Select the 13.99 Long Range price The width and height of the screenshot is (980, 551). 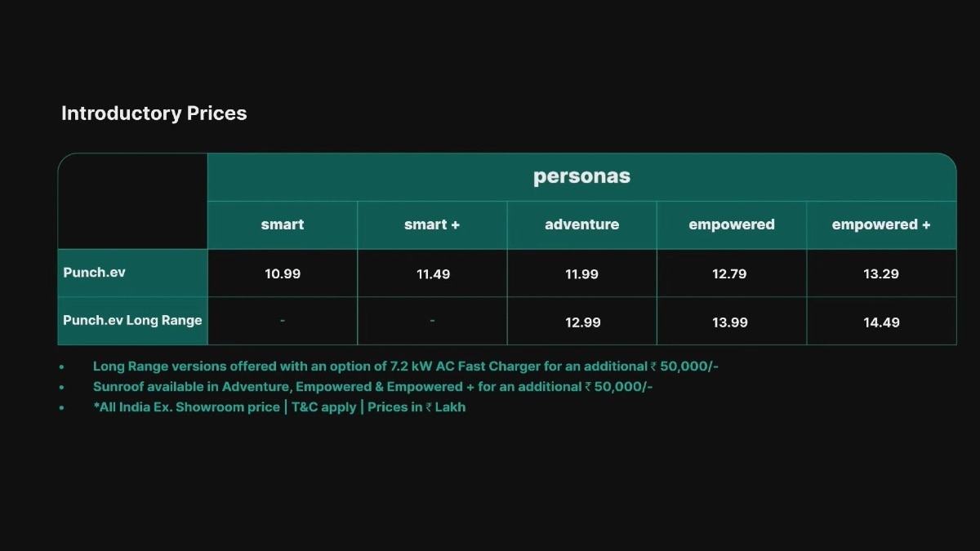tap(729, 322)
